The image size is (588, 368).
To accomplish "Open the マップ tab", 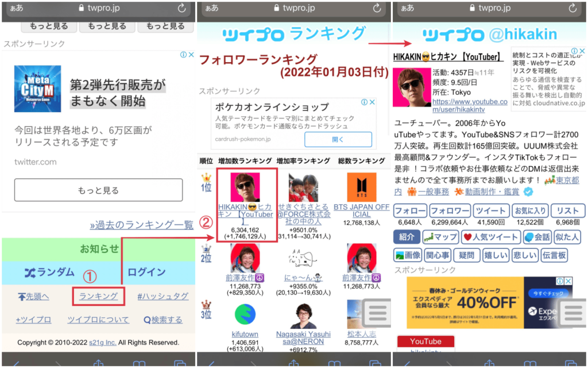I will click(x=440, y=236).
